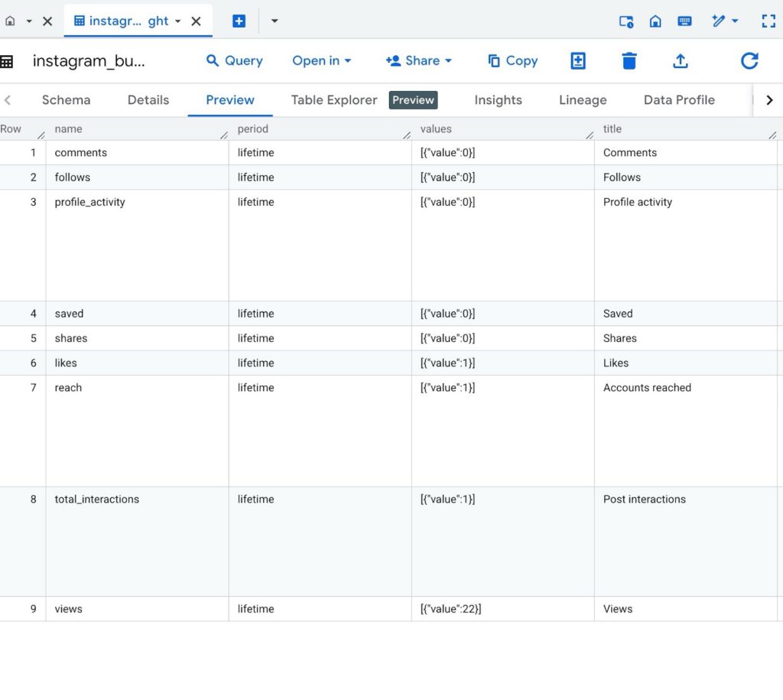Close the instagram table tab

click(x=196, y=21)
